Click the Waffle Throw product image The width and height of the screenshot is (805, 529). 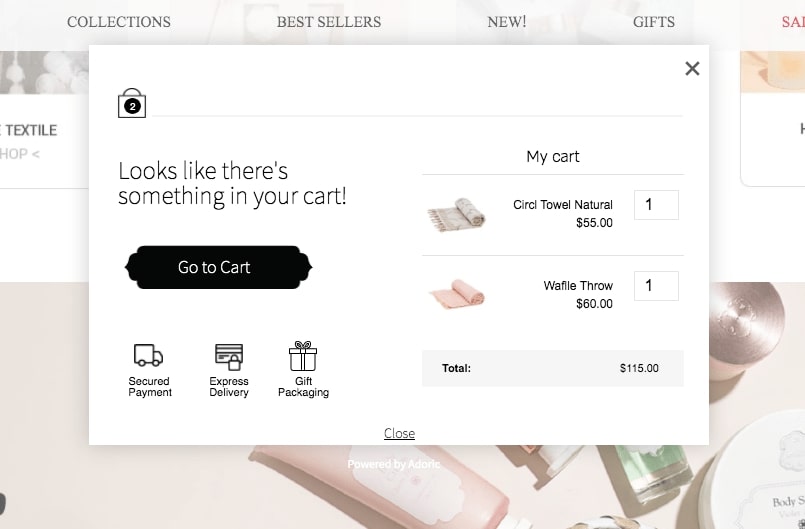[457, 295]
